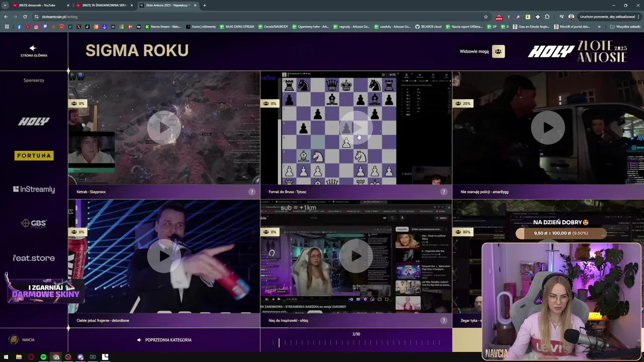Open the Windows Start menu
Image resolution: width=644 pixels, height=362 pixels.
7,357
